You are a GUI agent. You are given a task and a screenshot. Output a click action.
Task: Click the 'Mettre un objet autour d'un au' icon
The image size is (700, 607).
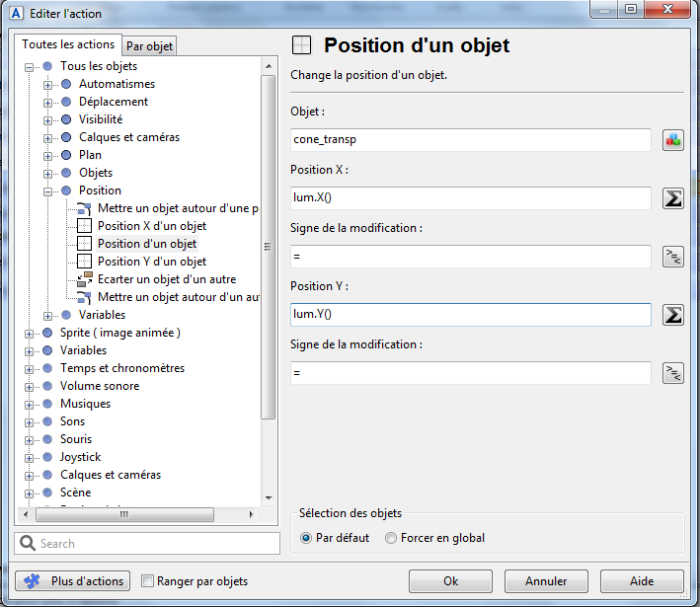tap(84, 297)
